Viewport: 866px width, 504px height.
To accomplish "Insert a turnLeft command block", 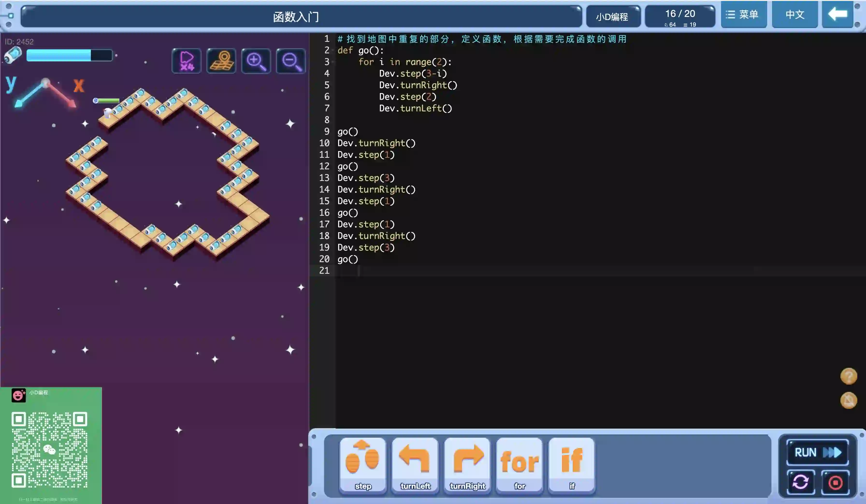I will tap(415, 465).
